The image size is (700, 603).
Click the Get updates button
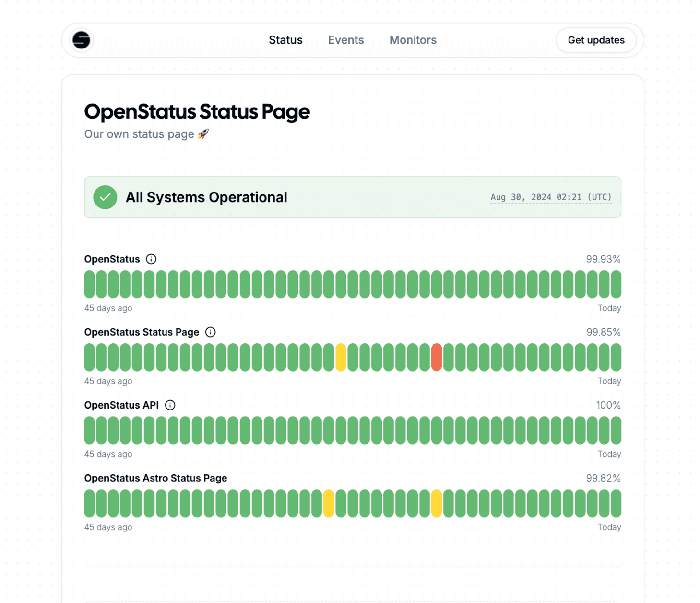click(x=596, y=40)
